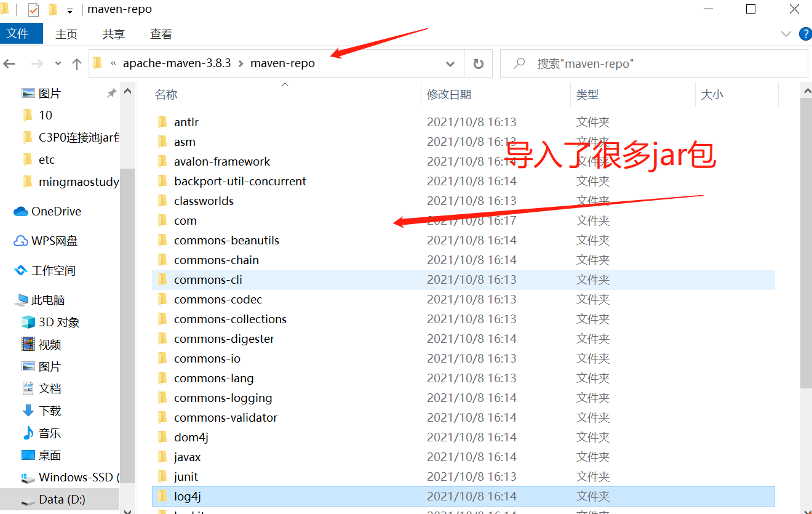Select the asm folder
812x514 pixels.
(463, 142)
